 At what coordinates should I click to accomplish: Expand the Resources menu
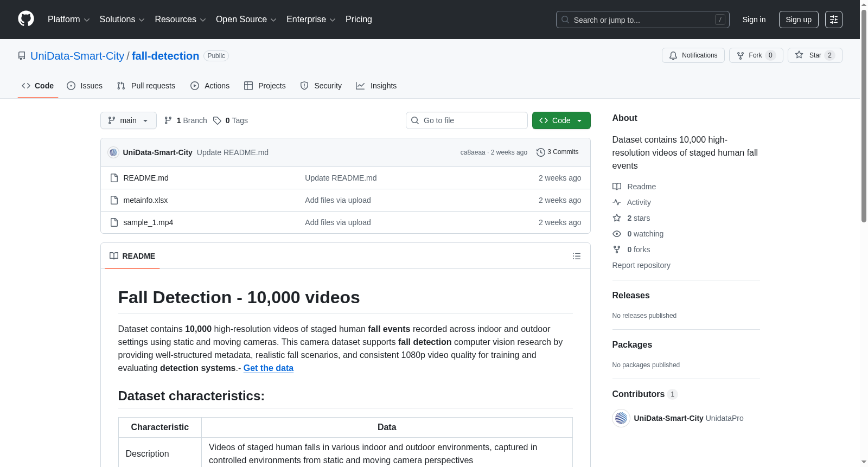(x=180, y=20)
